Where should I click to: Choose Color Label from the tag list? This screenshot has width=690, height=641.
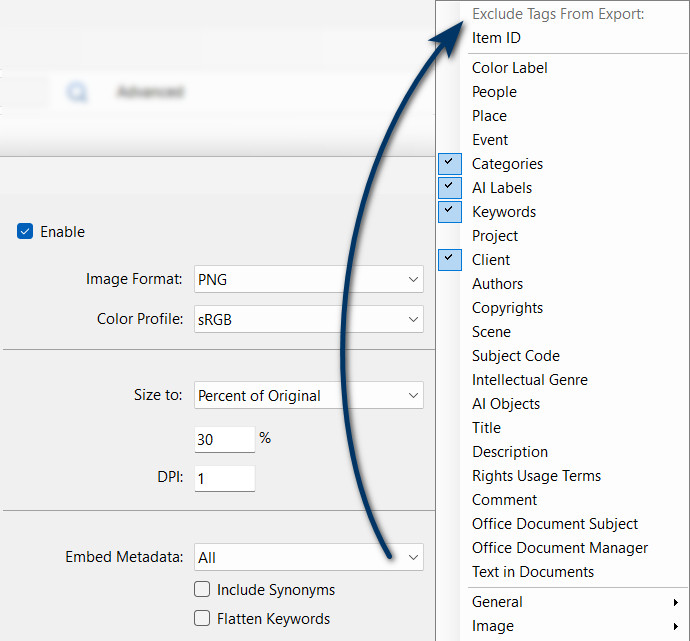509,68
